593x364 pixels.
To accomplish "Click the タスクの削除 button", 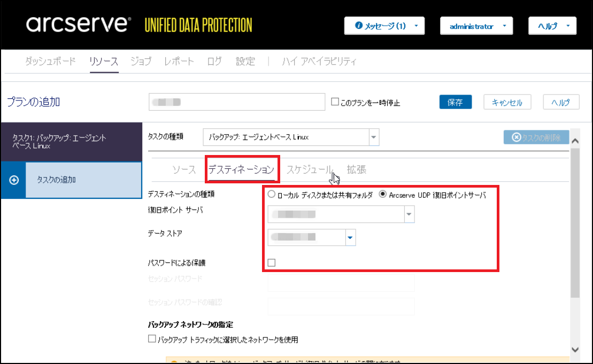I will tap(536, 137).
